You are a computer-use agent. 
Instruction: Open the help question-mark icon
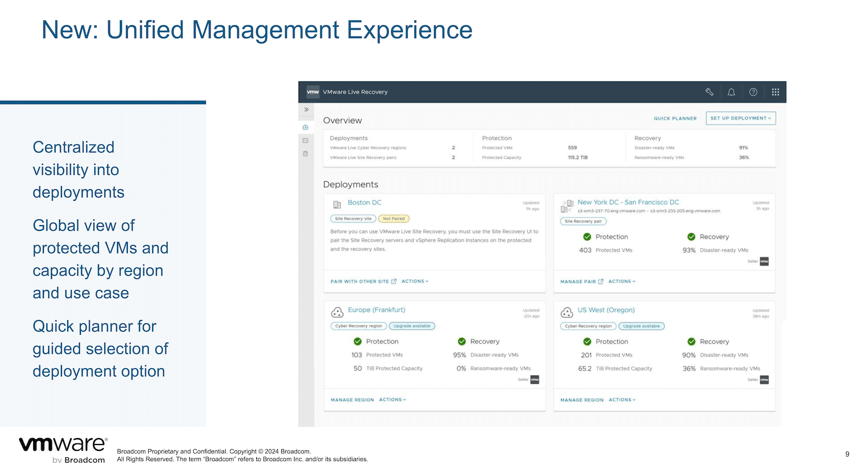753,92
